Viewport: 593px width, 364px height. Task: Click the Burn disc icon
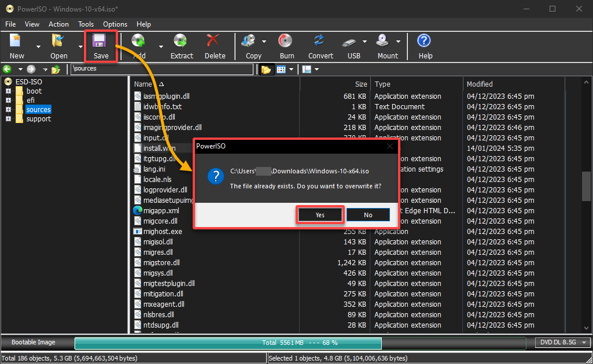click(x=286, y=41)
